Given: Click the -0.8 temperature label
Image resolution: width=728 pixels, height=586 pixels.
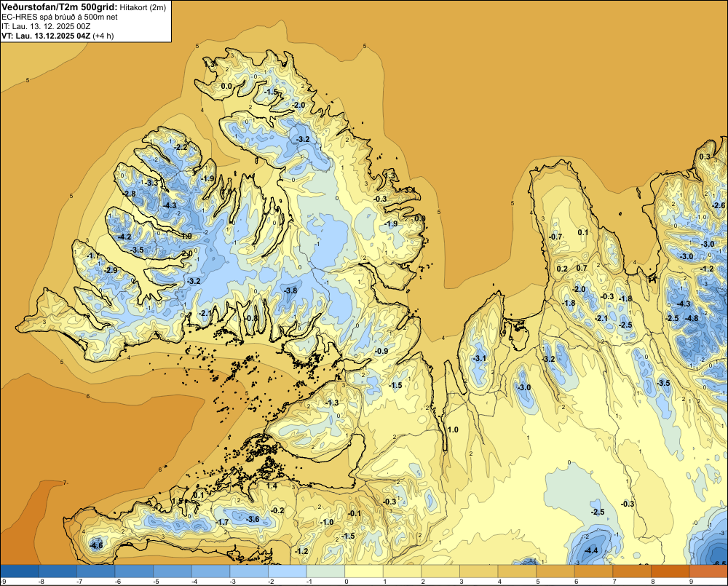Looking at the screenshot, I should click(251, 318).
